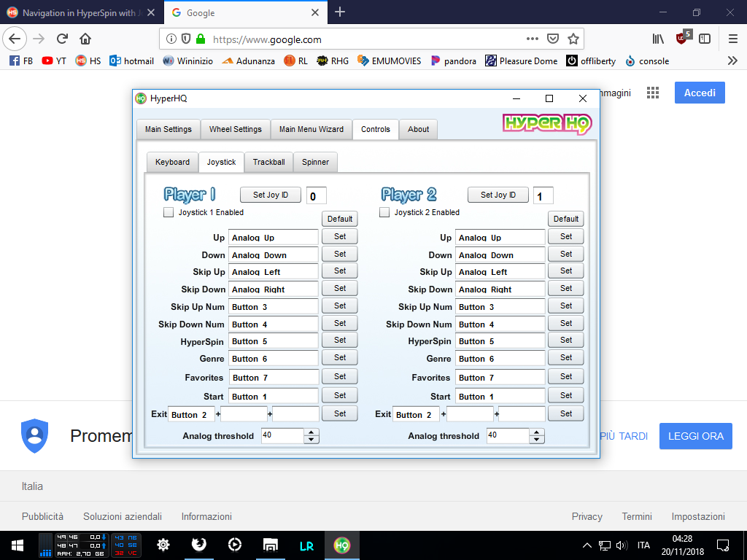Image resolution: width=747 pixels, height=560 pixels.
Task: Bookmark this page with star icon
Action: (573, 39)
